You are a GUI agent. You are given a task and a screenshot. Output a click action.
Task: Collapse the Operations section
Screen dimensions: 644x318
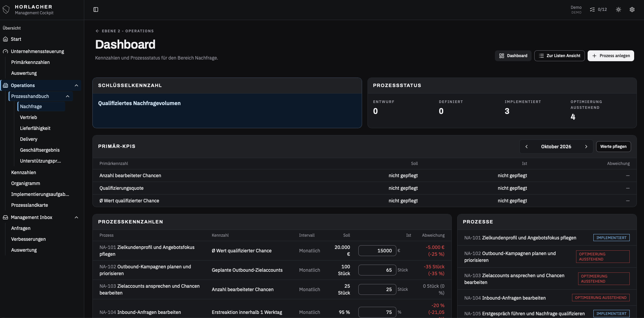[76, 85]
